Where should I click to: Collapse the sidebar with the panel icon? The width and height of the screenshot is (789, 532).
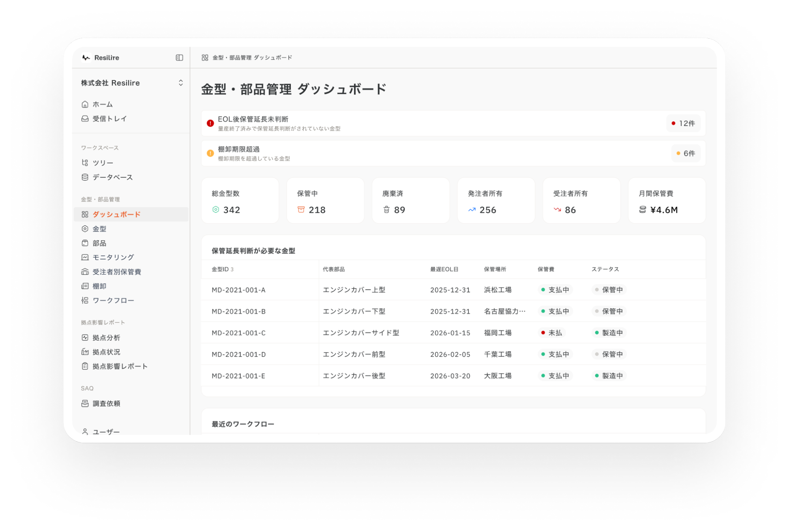[x=179, y=58]
